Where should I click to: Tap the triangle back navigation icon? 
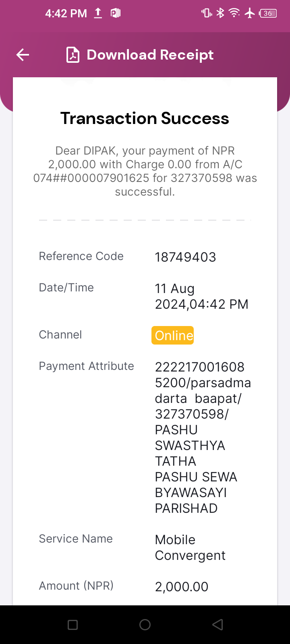217,625
